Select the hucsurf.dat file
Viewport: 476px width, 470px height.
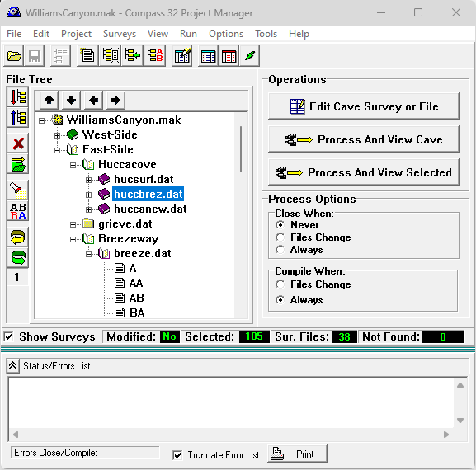(x=144, y=179)
